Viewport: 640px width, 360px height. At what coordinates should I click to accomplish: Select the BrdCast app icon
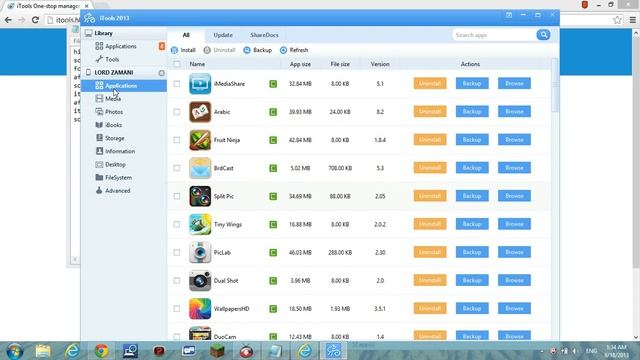[200, 168]
